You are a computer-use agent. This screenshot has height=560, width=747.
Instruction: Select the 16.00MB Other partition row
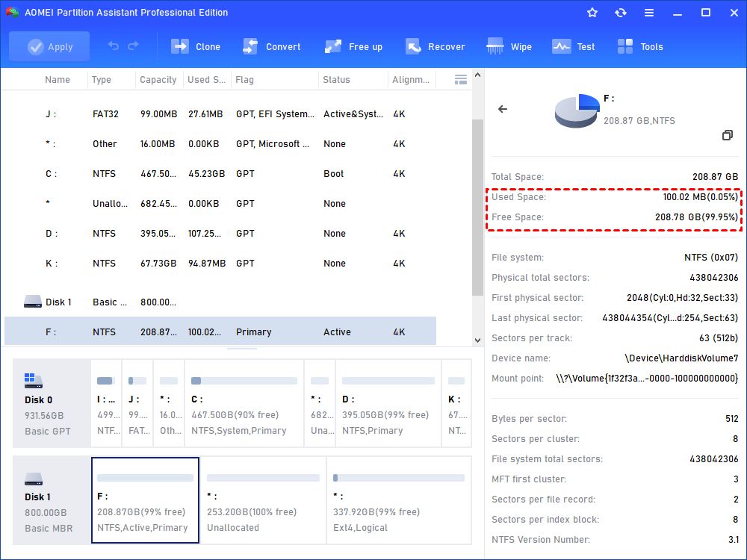click(x=220, y=144)
